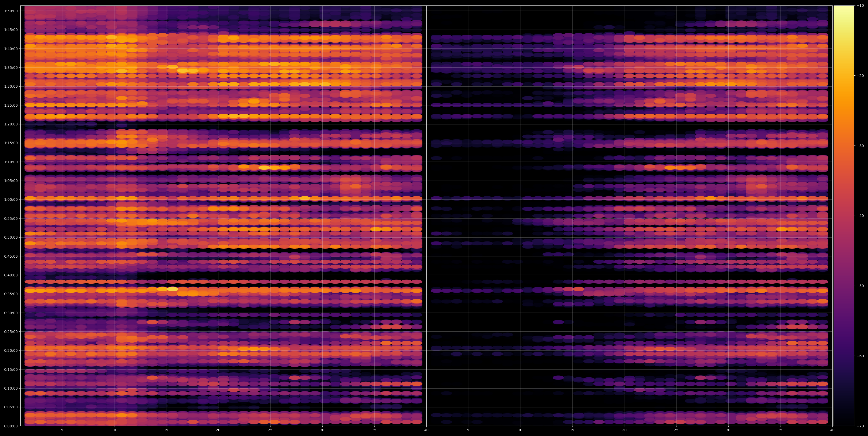Viewport: 868px width, 436px height.
Task: Select the 1:20:00 tick label
Action: (x=11, y=124)
